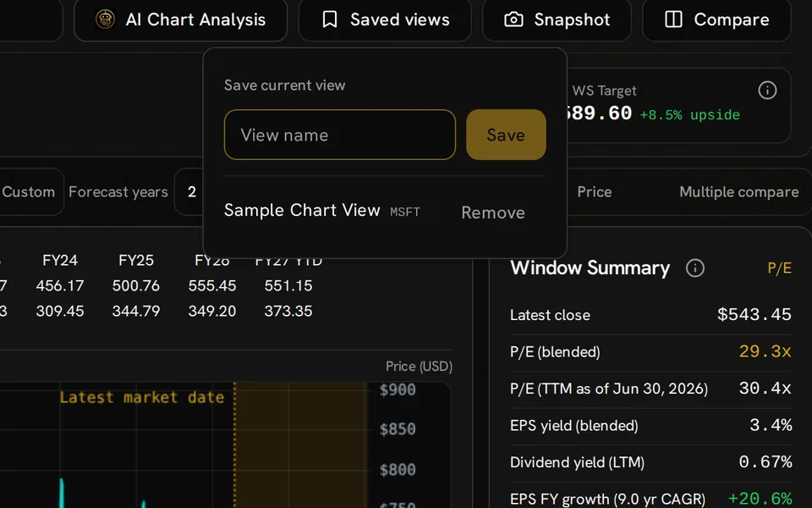Click the camera icon in Snapshot
812x508 pixels.
tap(513, 19)
